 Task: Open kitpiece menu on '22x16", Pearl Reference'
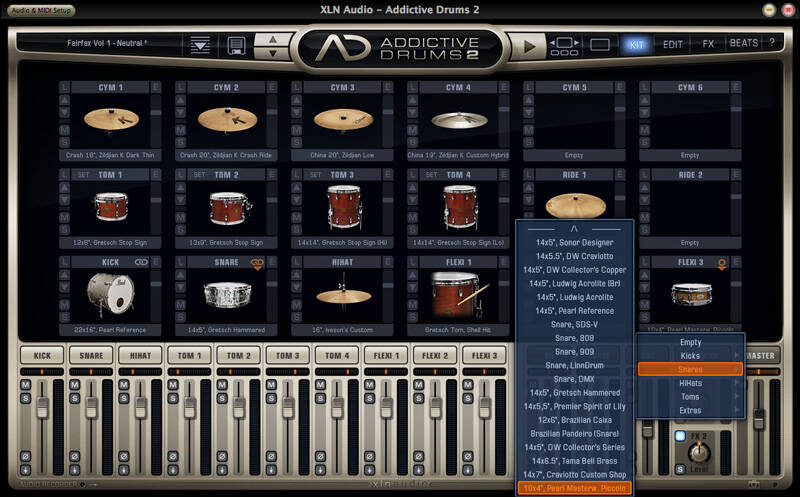coord(110,330)
